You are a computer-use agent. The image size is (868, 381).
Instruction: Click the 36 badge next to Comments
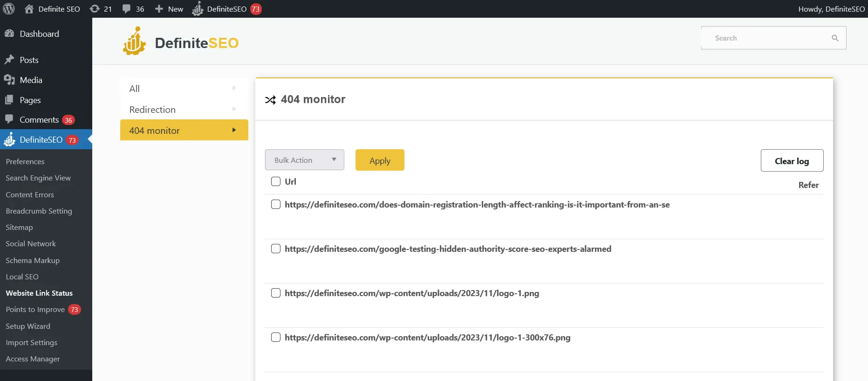point(68,120)
